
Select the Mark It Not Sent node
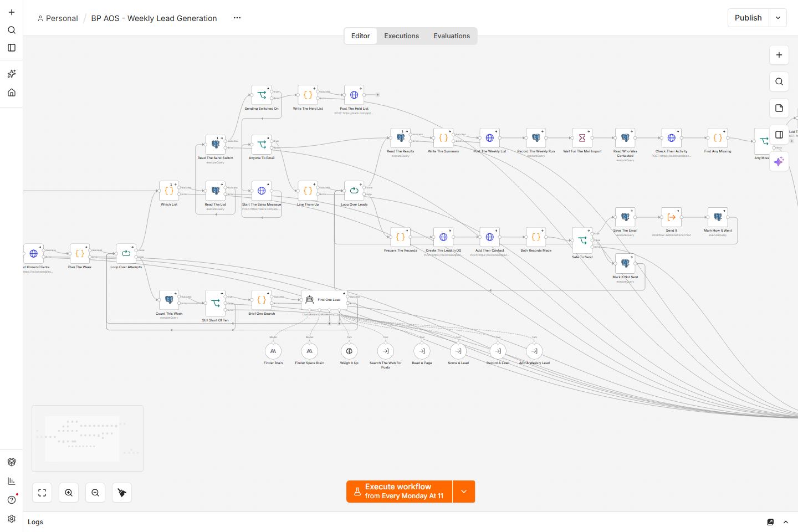625,264
